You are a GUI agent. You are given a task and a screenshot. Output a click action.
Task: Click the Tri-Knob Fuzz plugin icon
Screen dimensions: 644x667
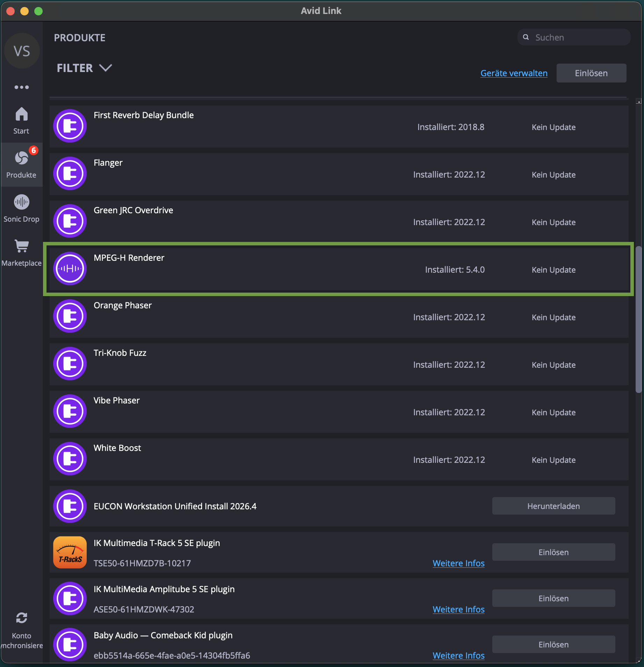70,364
